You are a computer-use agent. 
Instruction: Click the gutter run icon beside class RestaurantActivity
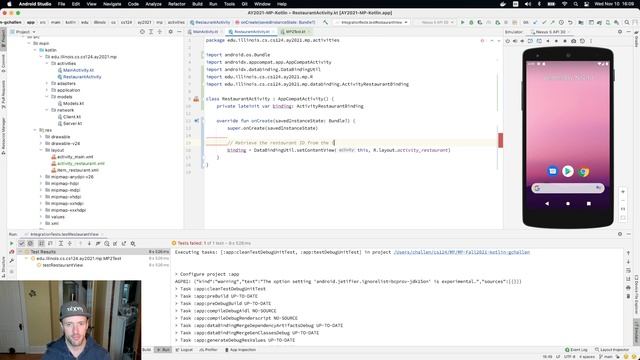coord(196,99)
